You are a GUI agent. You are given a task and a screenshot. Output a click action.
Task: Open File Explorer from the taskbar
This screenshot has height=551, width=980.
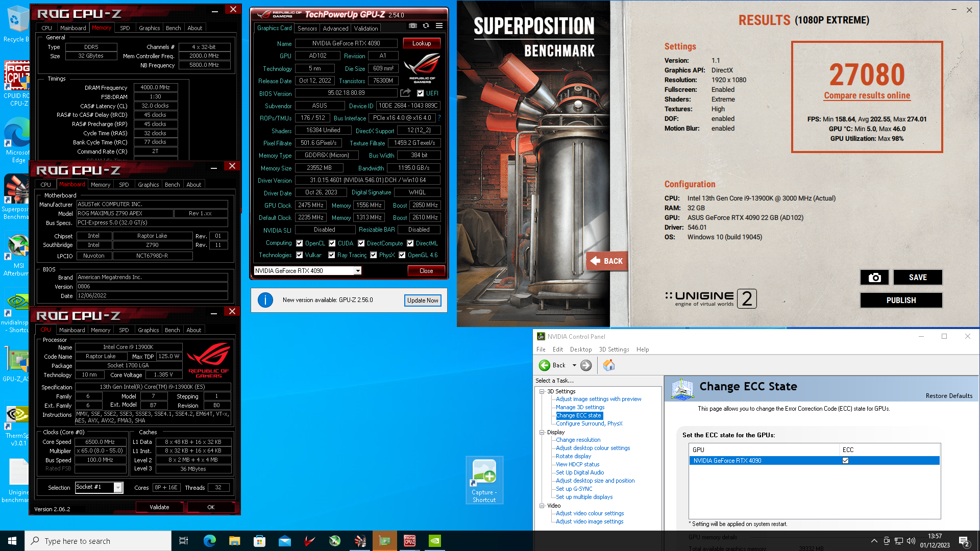coord(234,541)
